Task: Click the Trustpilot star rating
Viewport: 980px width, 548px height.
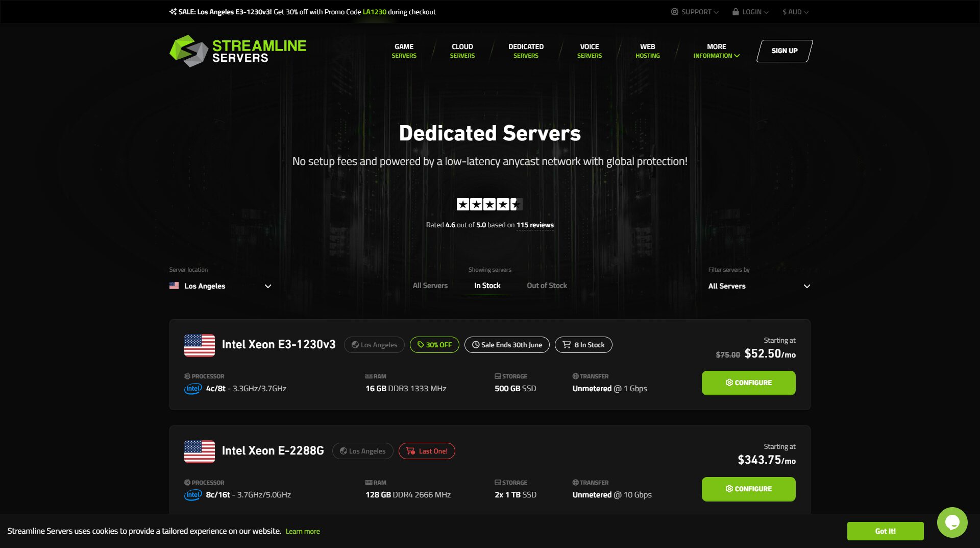Action: (489, 205)
